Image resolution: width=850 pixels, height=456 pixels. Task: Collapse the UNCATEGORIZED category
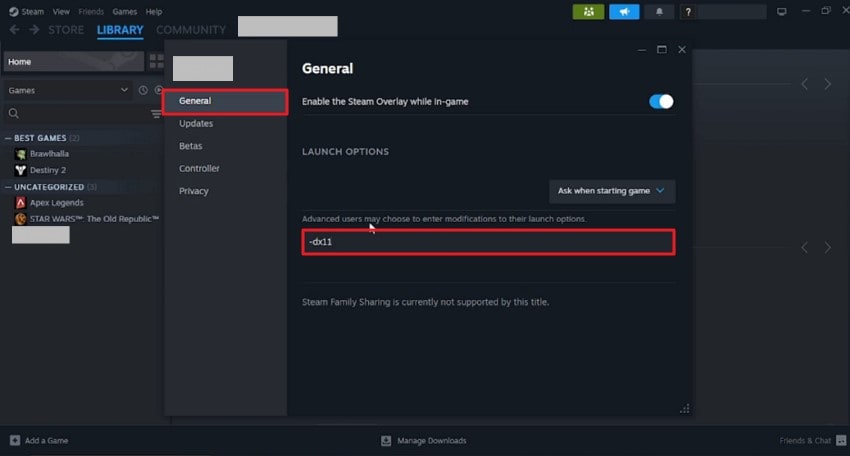(x=8, y=187)
